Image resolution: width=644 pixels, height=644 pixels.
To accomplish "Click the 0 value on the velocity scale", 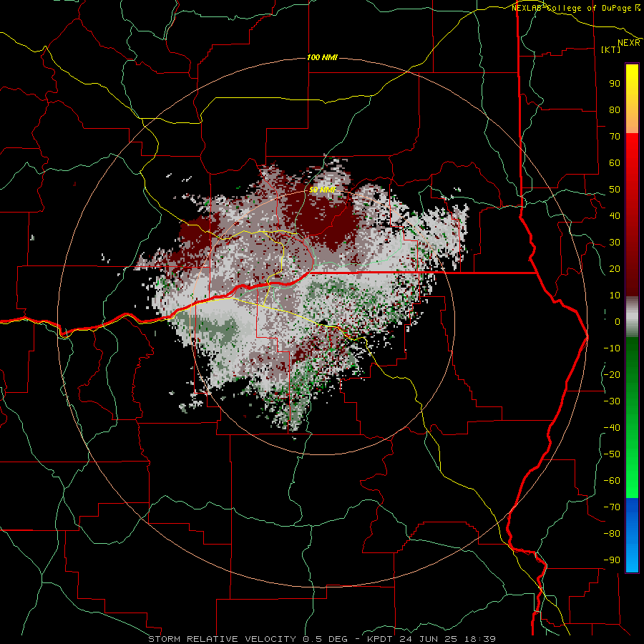I will coord(618,321).
